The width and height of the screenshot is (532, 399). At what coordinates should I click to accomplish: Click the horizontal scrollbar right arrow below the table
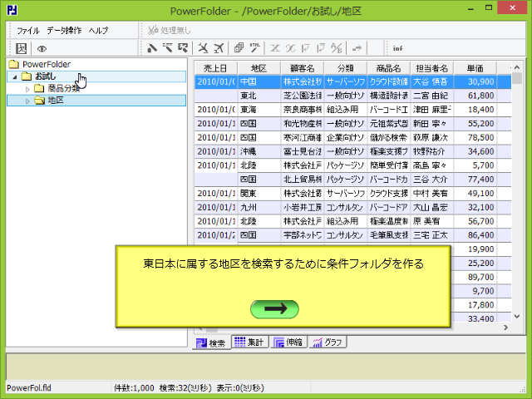(506, 328)
